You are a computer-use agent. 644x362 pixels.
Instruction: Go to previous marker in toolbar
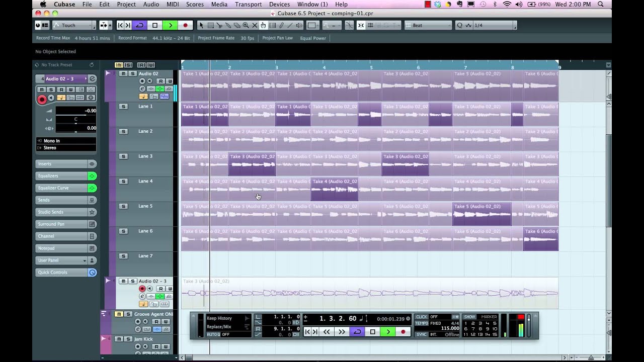pos(120,25)
